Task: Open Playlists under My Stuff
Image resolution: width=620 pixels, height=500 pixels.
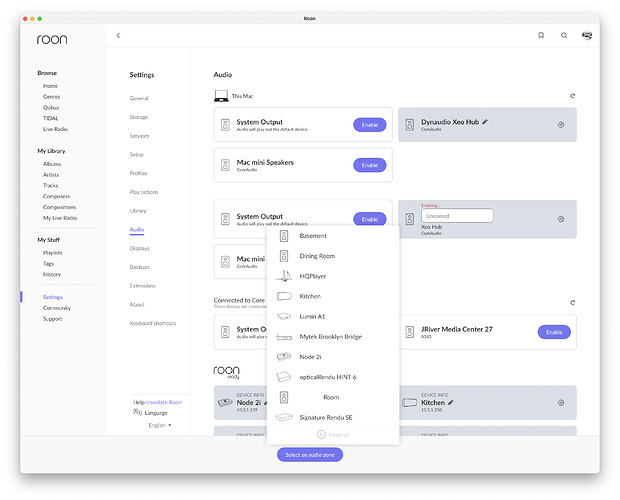Action: [53, 253]
